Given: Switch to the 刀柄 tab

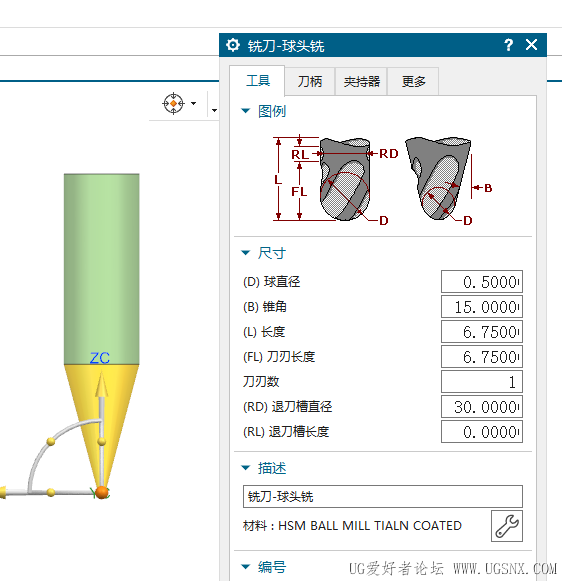Looking at the screenshot, I should [310, 82].
